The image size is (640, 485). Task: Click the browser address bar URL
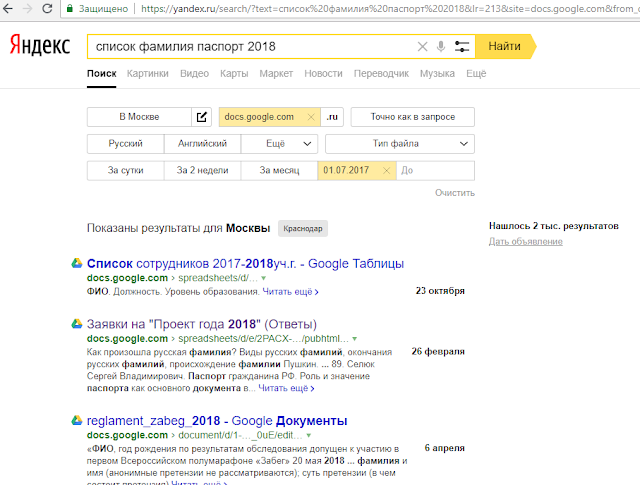(390, 9)
